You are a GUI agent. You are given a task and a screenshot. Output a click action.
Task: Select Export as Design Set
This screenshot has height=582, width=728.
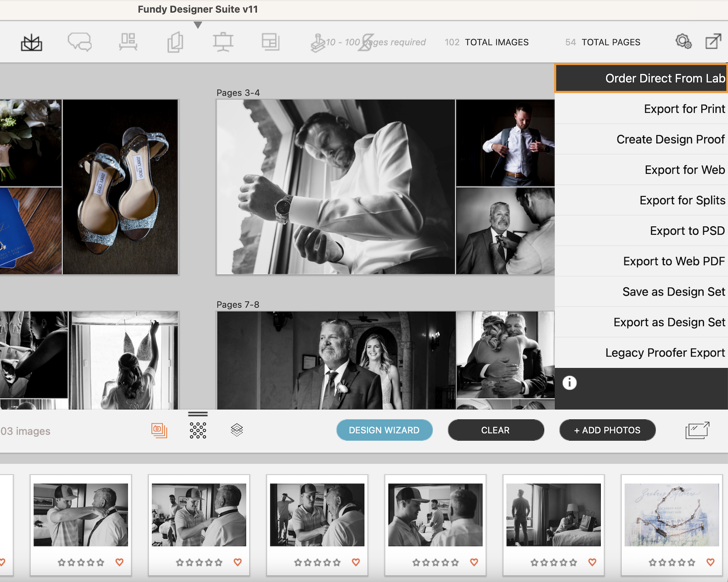tap(641, 322)
